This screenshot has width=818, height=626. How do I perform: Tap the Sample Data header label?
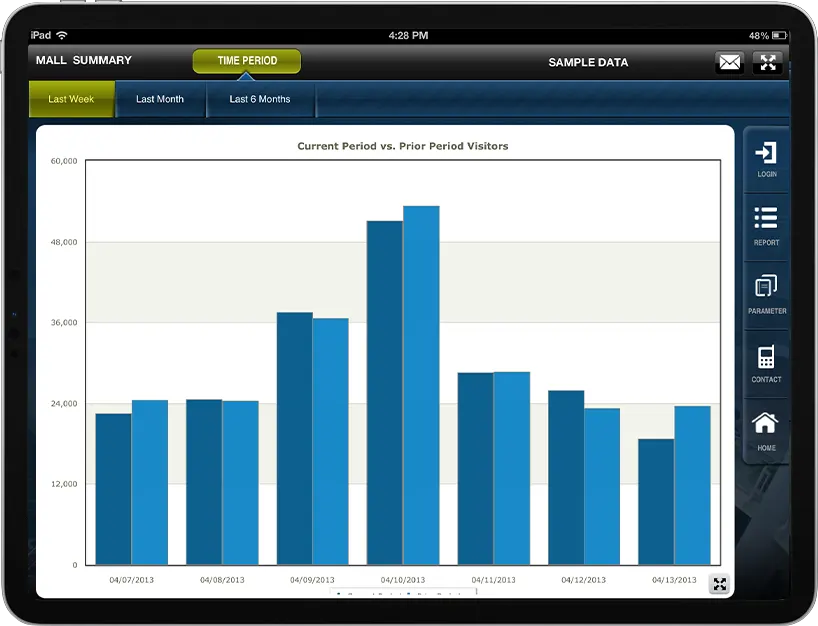pyautogui.click(x=588, y=62)
